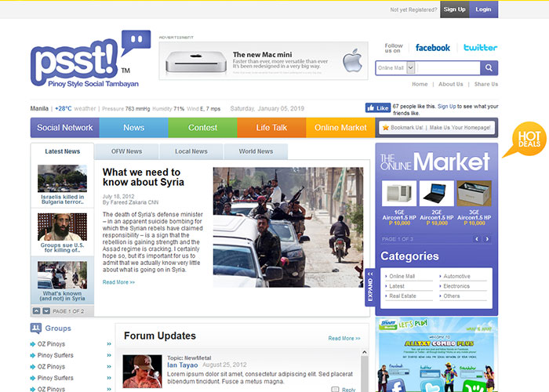
Task: Click the Groups people icon
Action: 36,328
